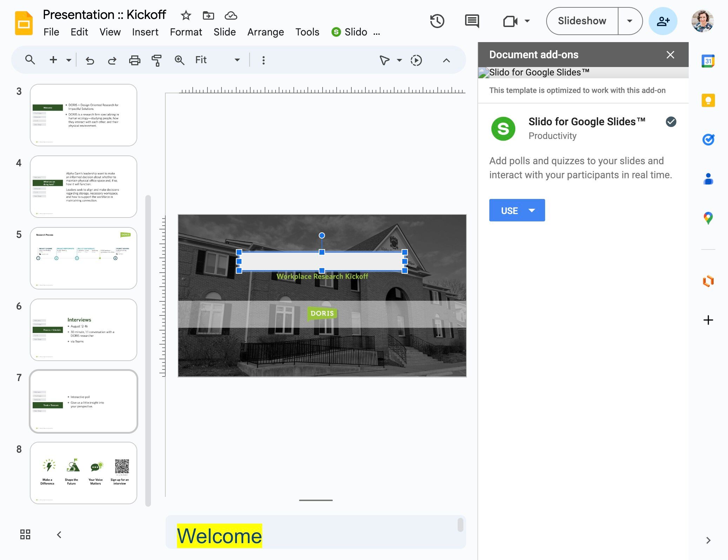Open Google Maps side panel icon
Image resolution: width=728 pixels, height=560 pixels.
(x=708, y=218)
